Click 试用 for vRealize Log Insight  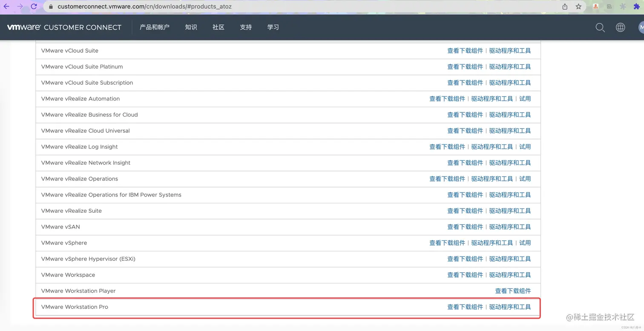[x=525, y=147]
